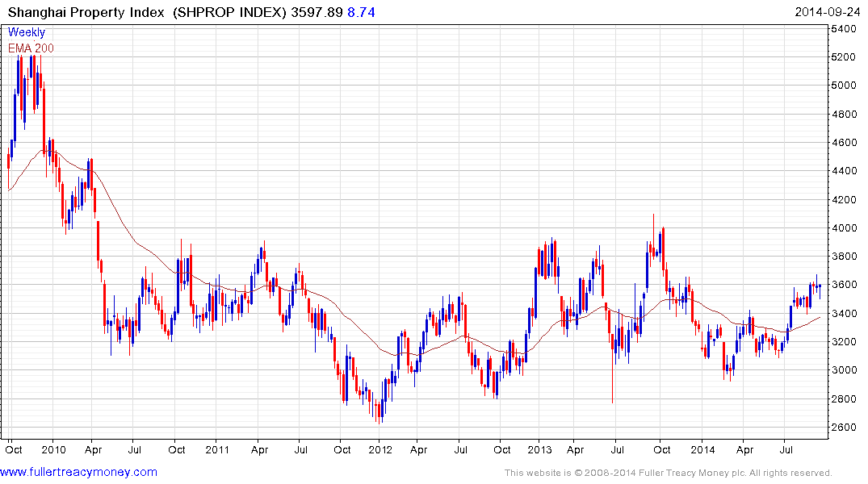The width and height of the screenshot is (868, 484).
Task: Click the 4800 price axis label
Action: pyautogui.click(x=843, y=114)
